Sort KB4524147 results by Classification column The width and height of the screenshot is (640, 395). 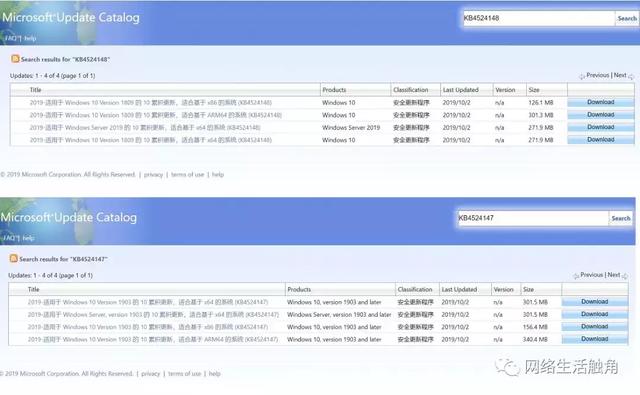[x=415, y=289]
